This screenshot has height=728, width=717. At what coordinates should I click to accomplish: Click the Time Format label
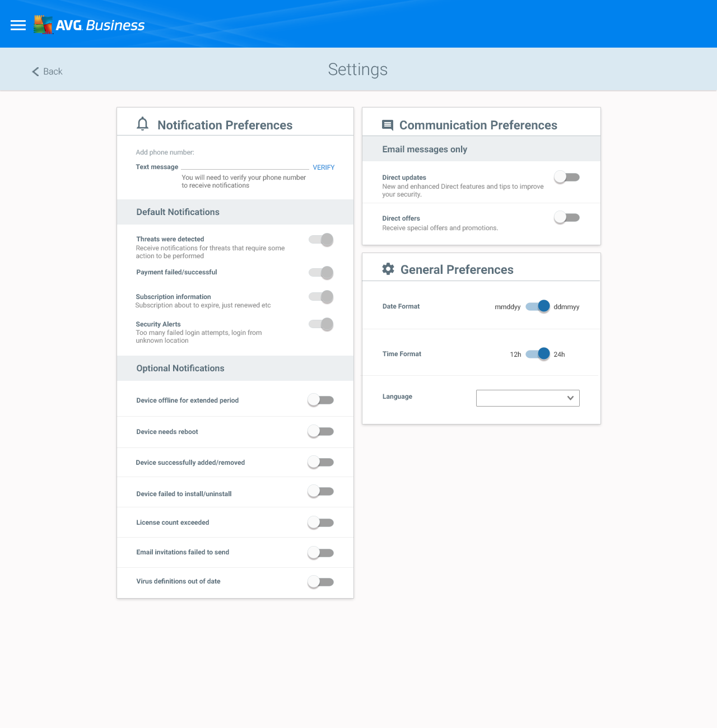click(x=402, y=354)
